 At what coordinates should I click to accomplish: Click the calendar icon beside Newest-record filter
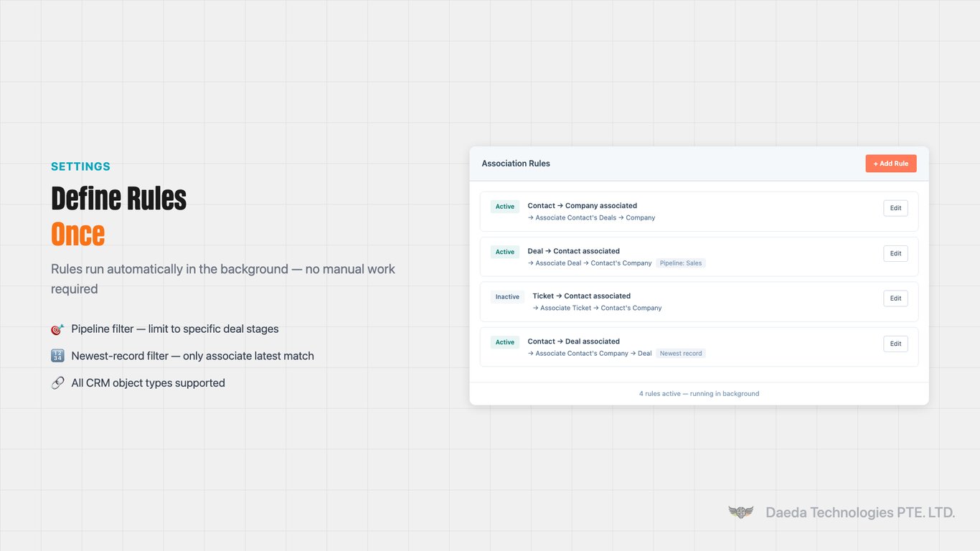(x=57, y=355)
